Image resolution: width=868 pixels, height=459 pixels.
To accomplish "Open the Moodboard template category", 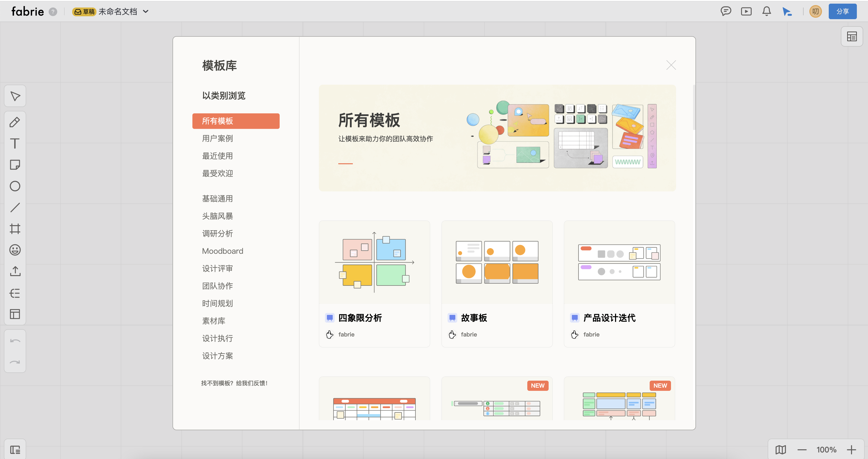I will (x=223, y=251).
